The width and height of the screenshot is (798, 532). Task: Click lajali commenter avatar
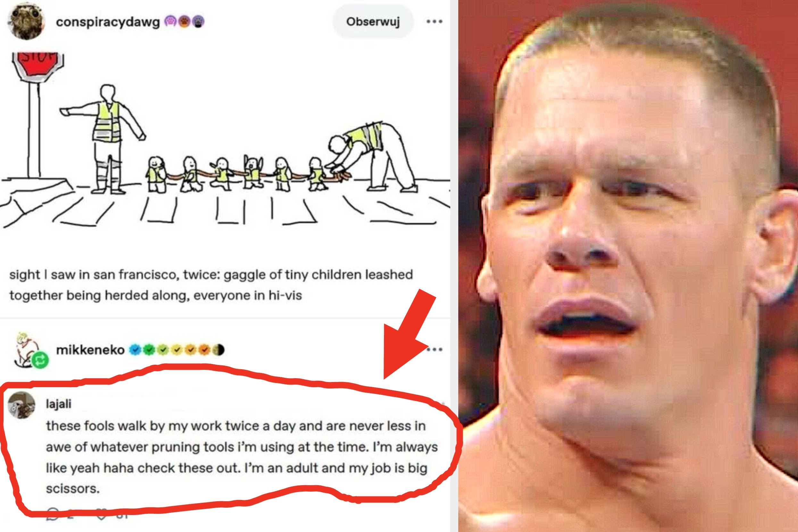point(22,405)
